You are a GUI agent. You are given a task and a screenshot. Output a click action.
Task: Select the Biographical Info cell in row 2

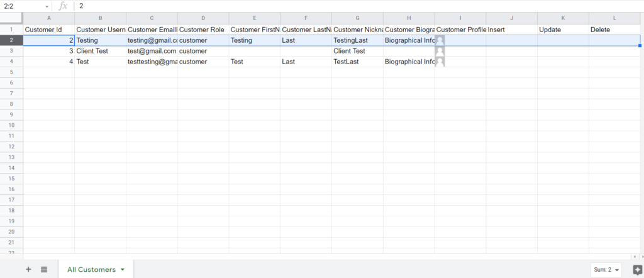click(x=409, y=40)
